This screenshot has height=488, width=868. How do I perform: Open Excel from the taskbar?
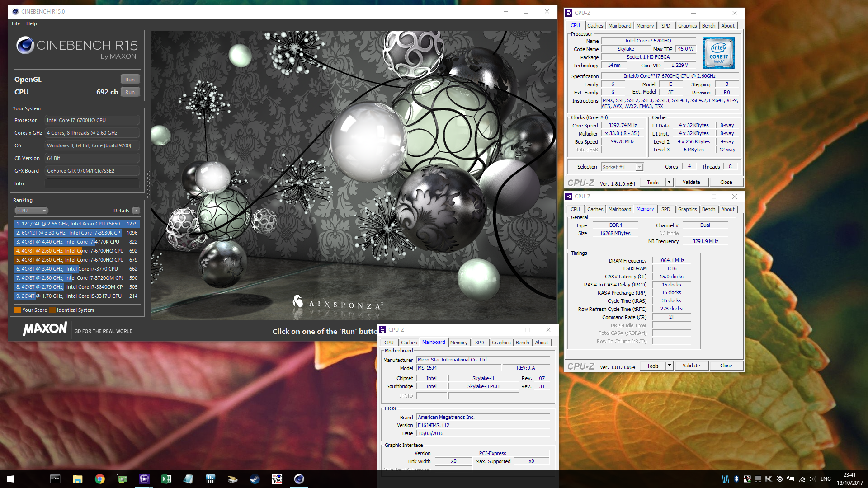(x=166, y=479)
